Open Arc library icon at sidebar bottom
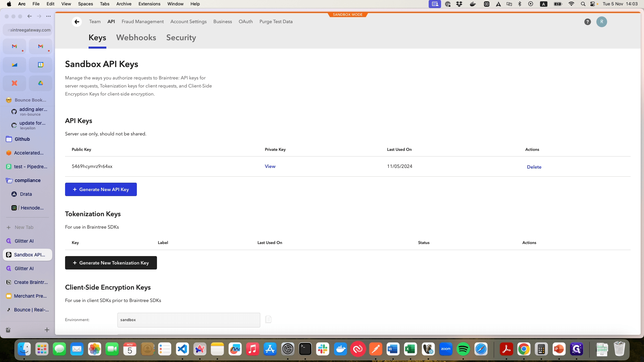 pyautogui.click(x=8, y=330)
